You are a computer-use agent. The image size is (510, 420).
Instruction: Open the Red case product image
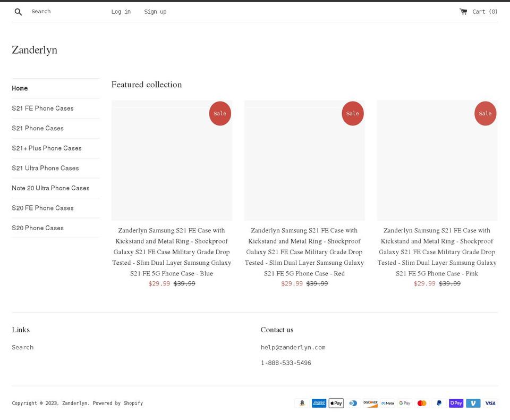304,161
